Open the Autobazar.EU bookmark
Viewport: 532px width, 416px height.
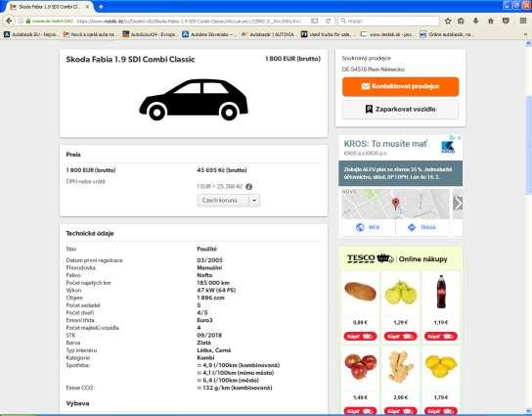click(30, 34)
